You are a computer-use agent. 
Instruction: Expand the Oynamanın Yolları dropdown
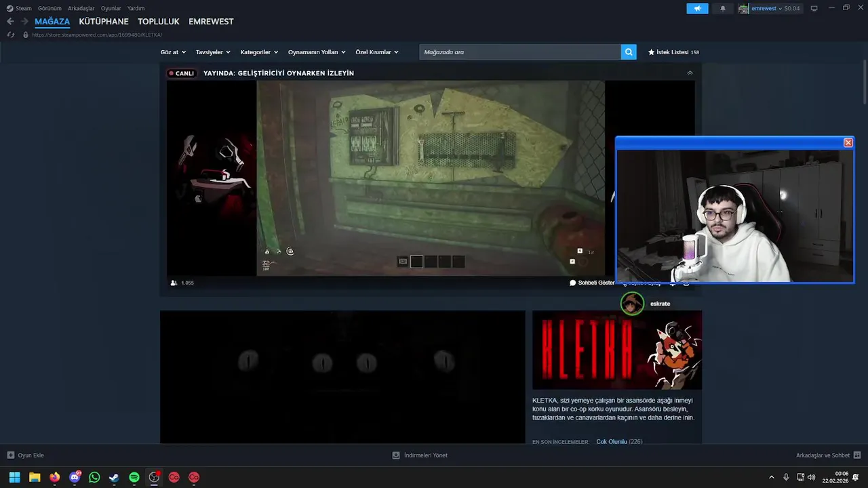(x=317, y=52)
